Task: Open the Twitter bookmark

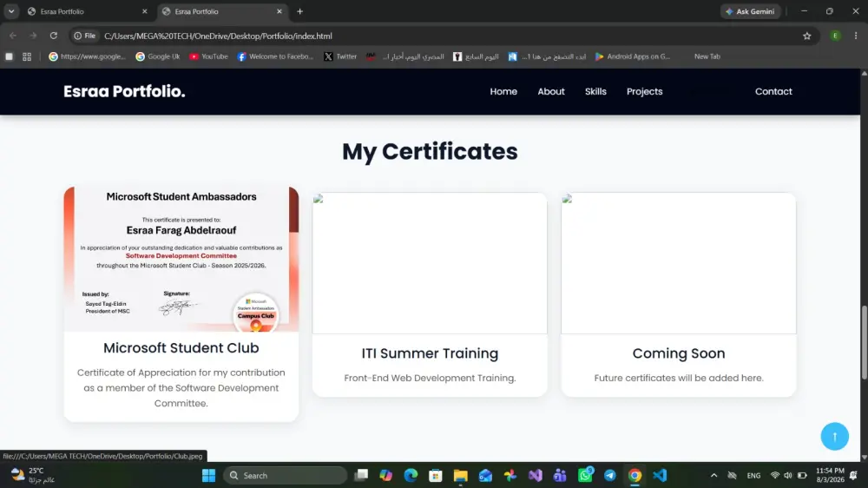Action: 340,56
